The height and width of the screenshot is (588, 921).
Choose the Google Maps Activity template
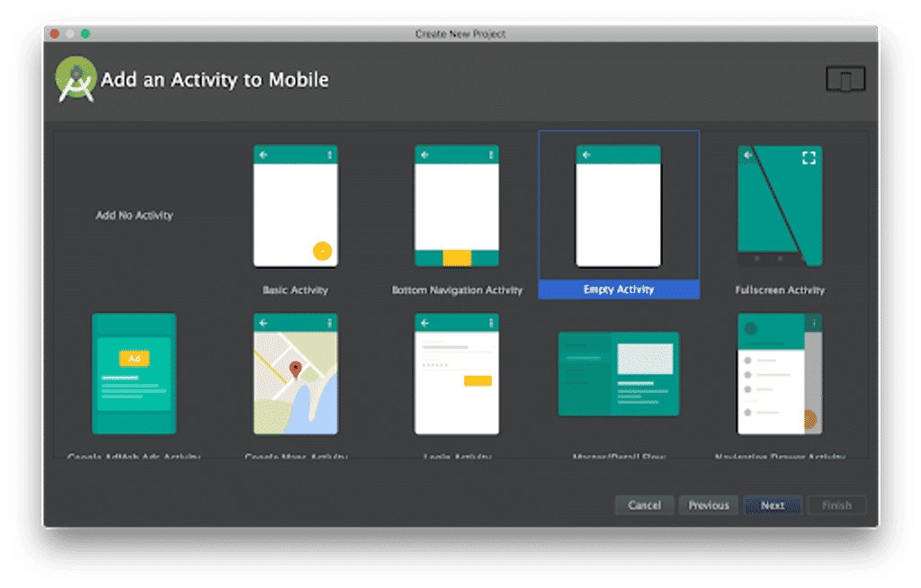point(295,374)
